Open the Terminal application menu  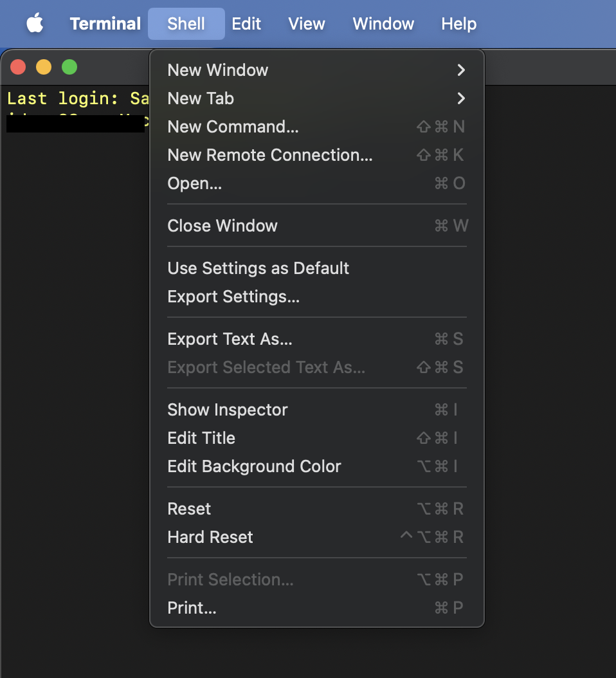pyautogui.click(x=105, y=24)
